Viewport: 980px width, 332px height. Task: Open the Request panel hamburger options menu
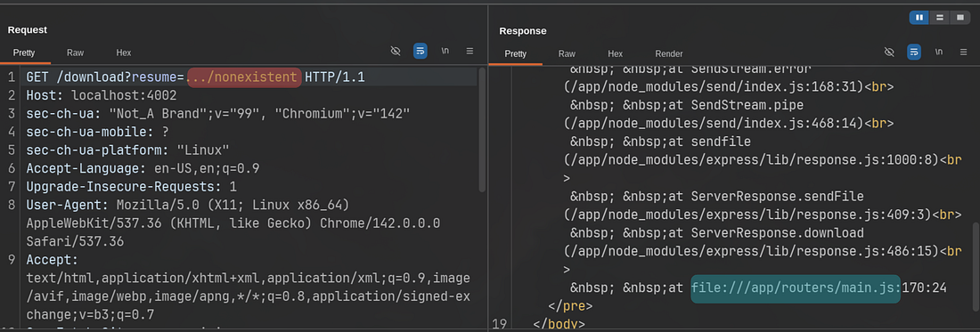470,51
